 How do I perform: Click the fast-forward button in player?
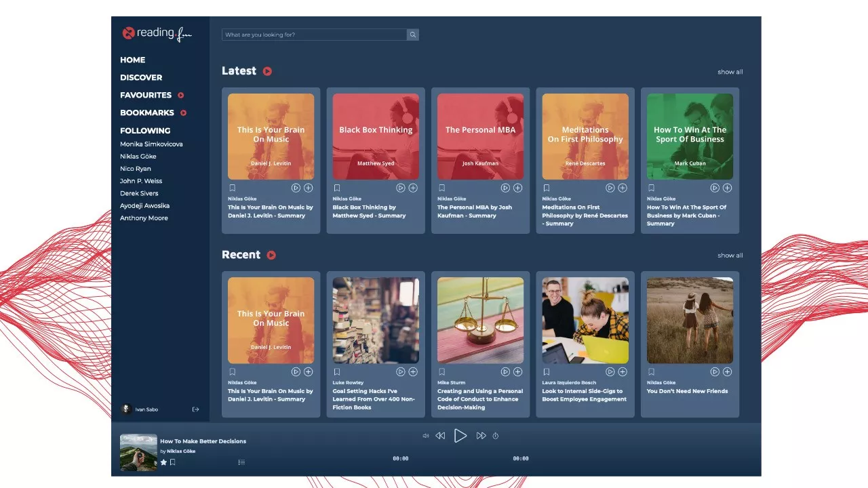coord(481,436)
